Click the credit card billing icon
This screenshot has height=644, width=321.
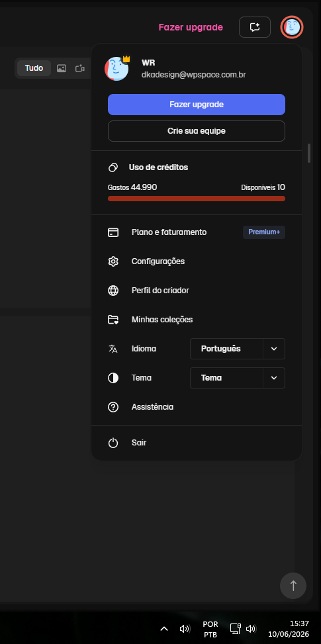tap(113, 232)
